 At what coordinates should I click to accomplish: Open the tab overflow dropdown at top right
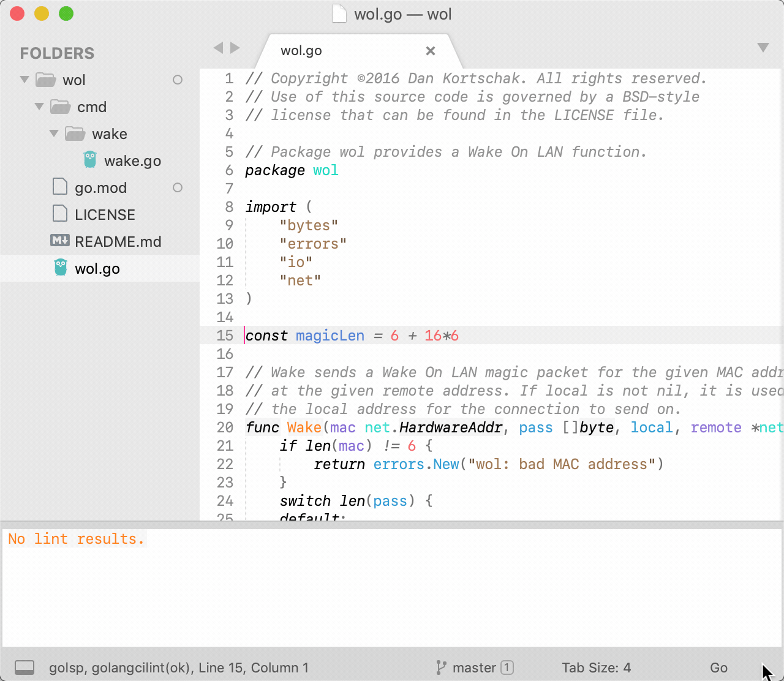[x=763, y=46]
